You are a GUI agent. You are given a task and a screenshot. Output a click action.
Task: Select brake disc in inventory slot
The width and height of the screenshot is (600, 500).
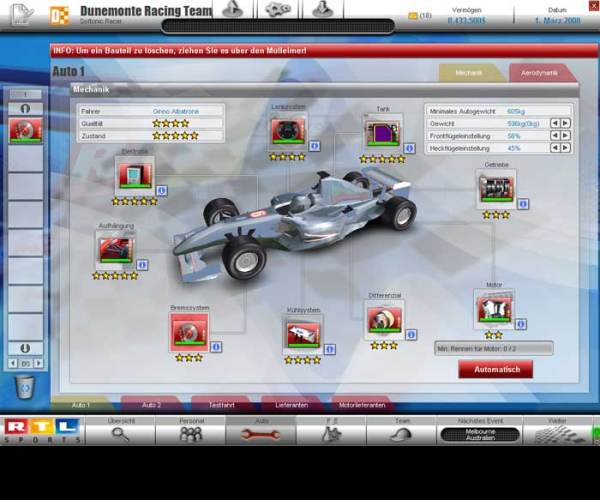25,130
